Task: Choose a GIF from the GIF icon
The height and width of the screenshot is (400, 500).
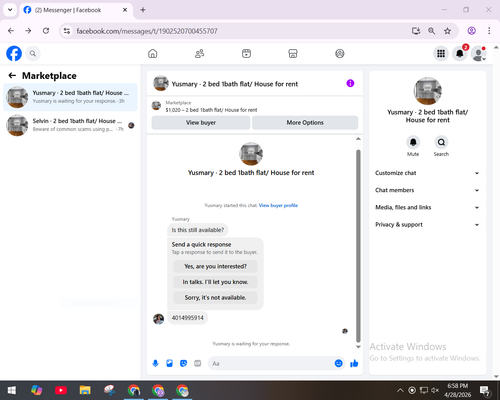Action: [x=198, y=363]
